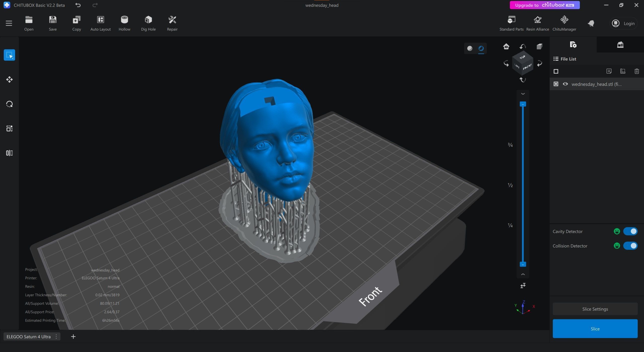Switch to the support/platform tab

(620, 45)
